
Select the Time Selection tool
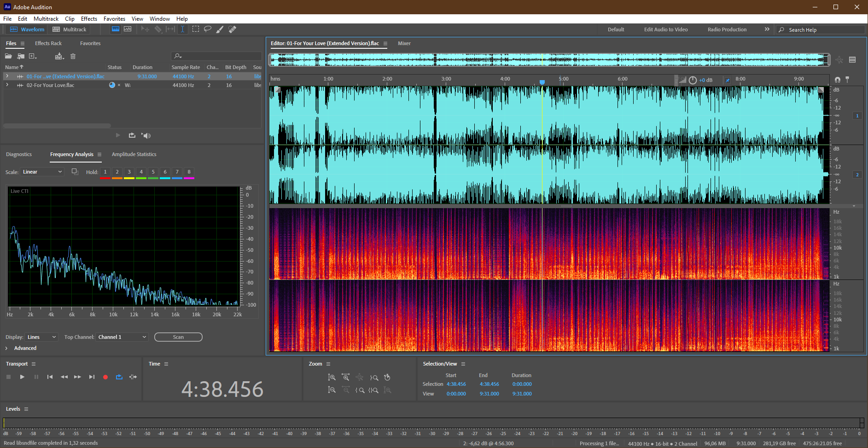coord(183,29)
